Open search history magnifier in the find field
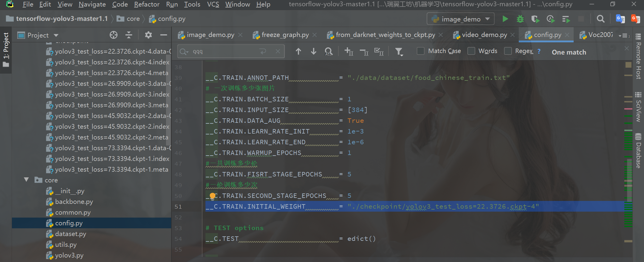This screenshot has width=644, height=262. [184, 52]
